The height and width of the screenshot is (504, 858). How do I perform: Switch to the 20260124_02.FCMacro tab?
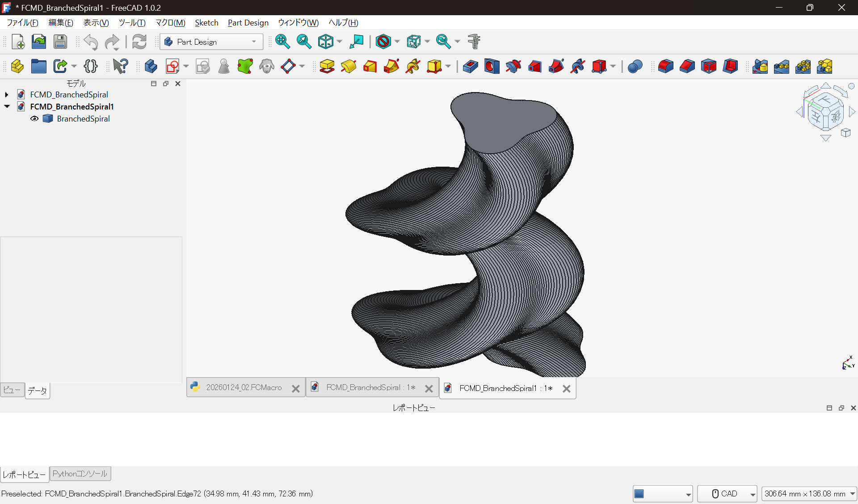point(244,387)
